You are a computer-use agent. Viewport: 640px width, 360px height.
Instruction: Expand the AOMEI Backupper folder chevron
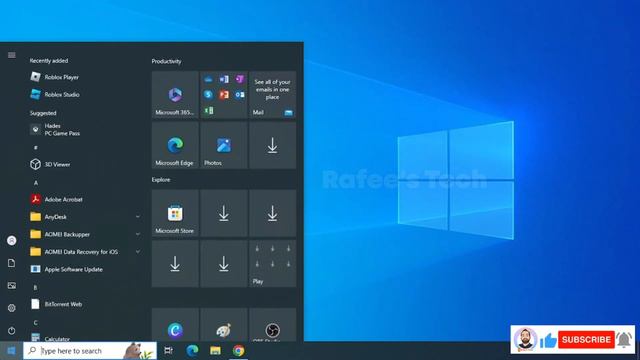138,234
